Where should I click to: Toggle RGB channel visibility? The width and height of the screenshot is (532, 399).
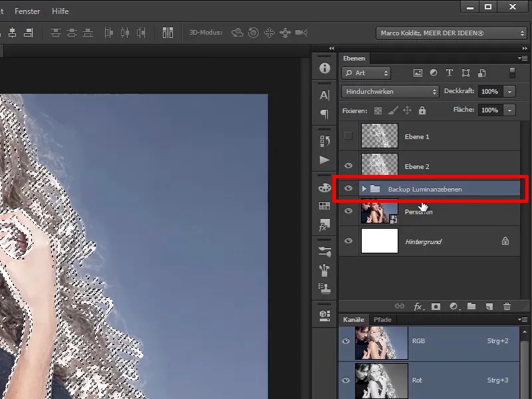click(x=346, y=341)
